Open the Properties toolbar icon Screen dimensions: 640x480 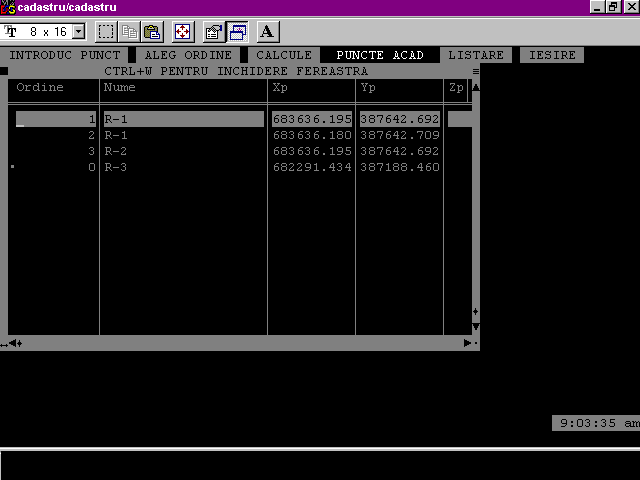coord(214,32)
